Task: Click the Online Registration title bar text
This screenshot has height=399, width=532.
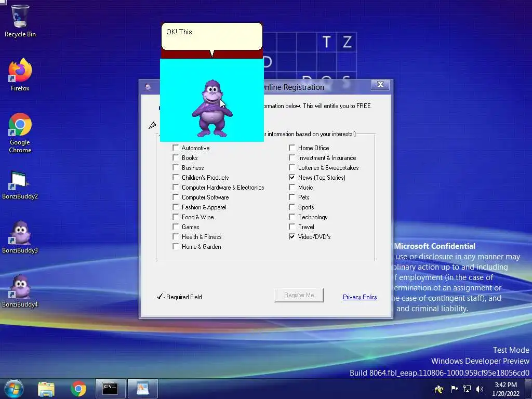Action: coord(294,87)
